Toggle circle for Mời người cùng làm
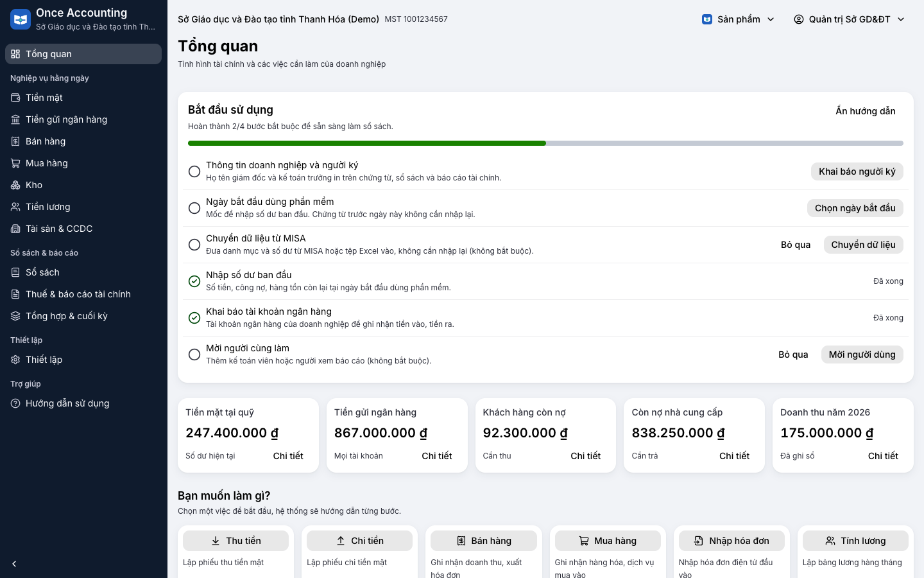 coord(194,355)
